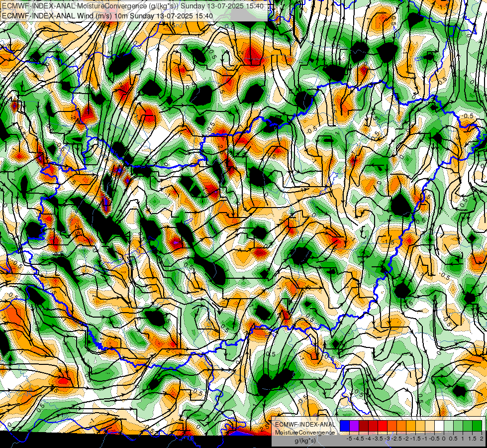
Task: Click the blue legend swatch below -5
Action: pyautogui.click(x=345, y=426)
